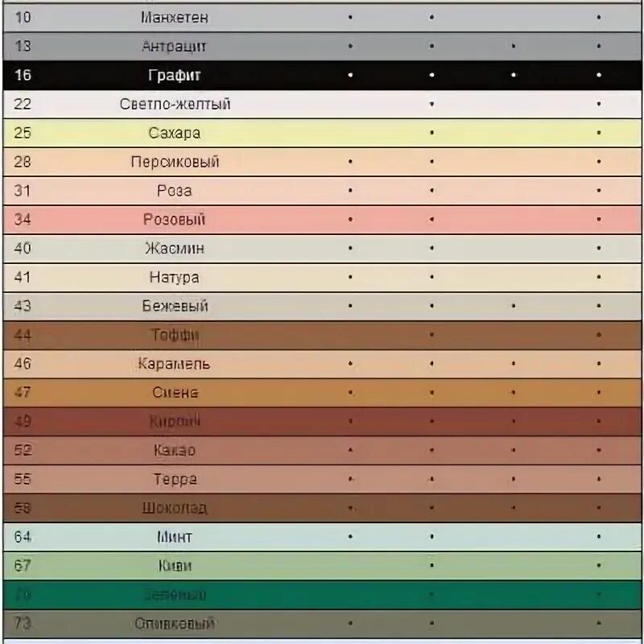This screenshot has width=644, height=644.
Task: Click the number 10 in Манхеттен row
Action: [x=23, y=17]
